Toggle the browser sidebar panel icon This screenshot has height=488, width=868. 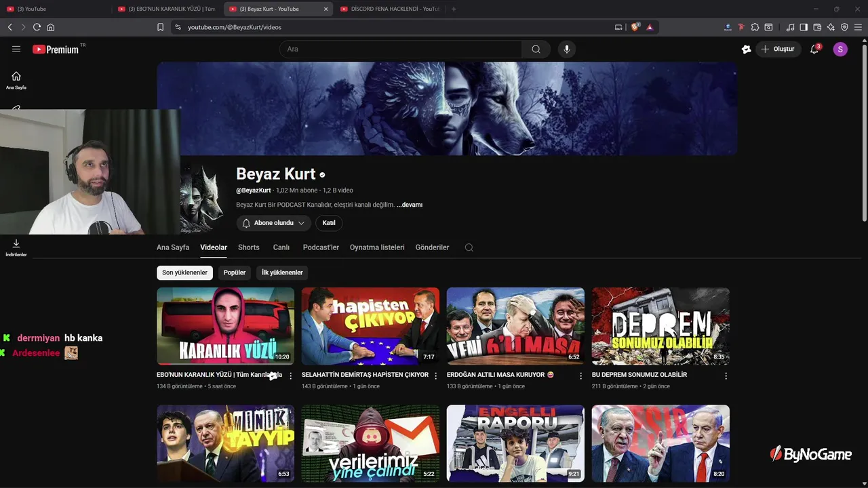click(x=804, y=27)
